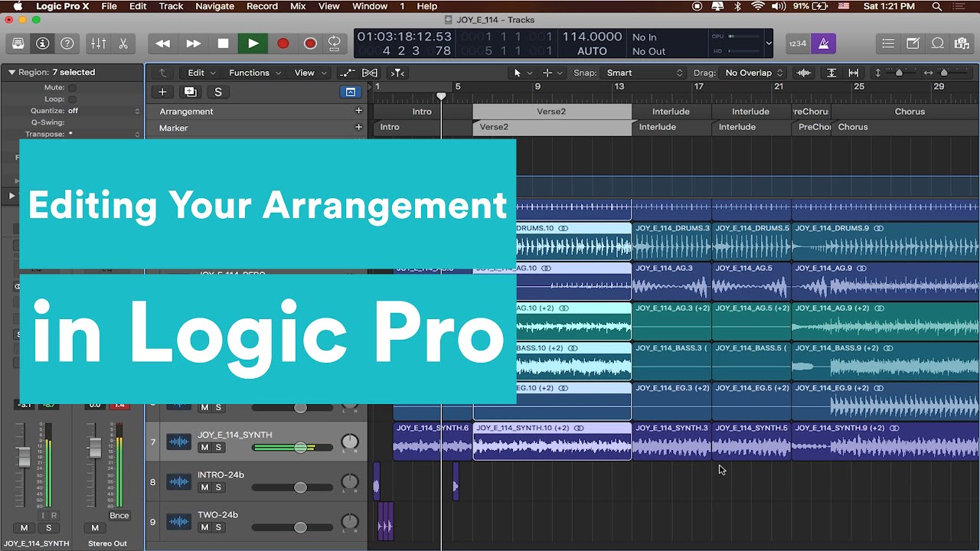Viewport: 980px width, 551px height.
Task: Select the JOY_E_114_SYNTH.10 region
Action: [552, 442]
